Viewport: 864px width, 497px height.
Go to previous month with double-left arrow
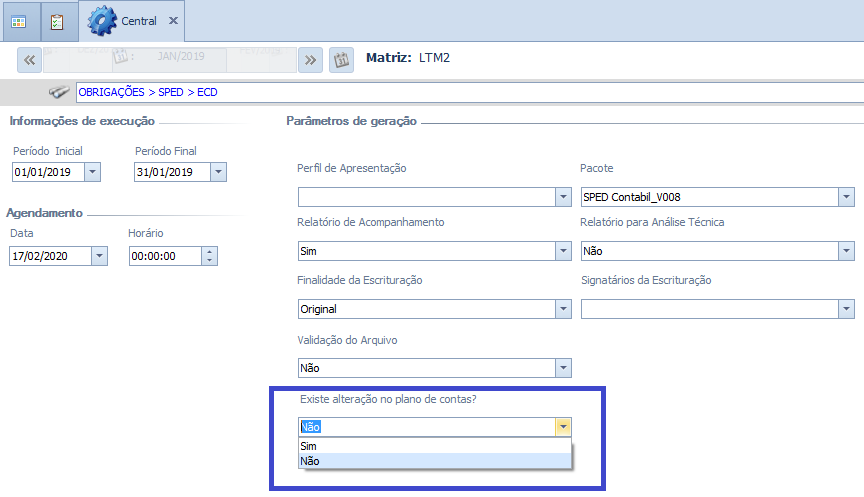30,59
